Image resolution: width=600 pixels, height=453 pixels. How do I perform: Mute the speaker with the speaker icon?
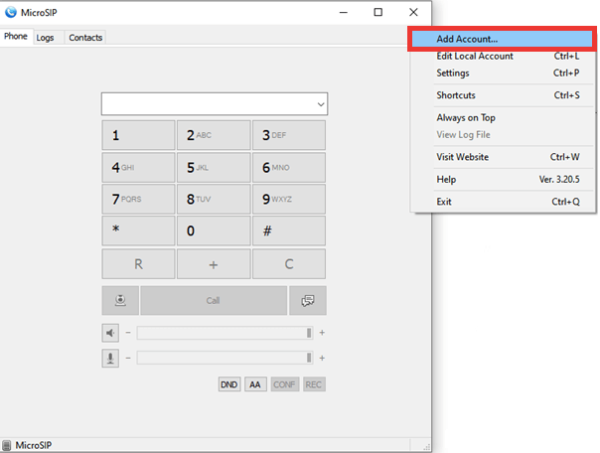click(110, 332)
